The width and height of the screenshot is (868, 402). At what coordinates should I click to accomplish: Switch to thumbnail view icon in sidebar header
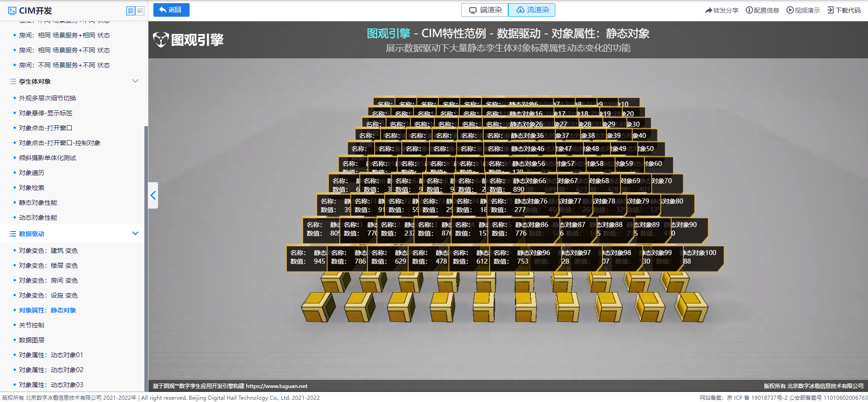(140, 10)
